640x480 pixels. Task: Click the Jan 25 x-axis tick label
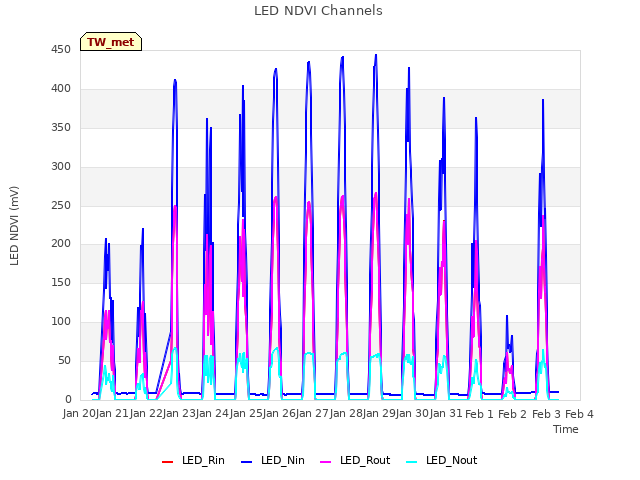[x=246, y=414]
